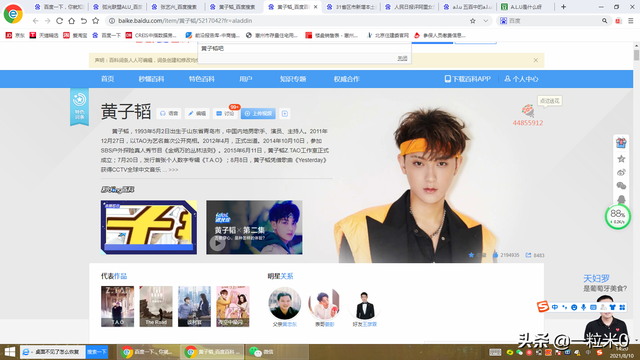Click the share icon beside 8483
The width and height of the screenshot is (640, 360).
coord(528,255)
